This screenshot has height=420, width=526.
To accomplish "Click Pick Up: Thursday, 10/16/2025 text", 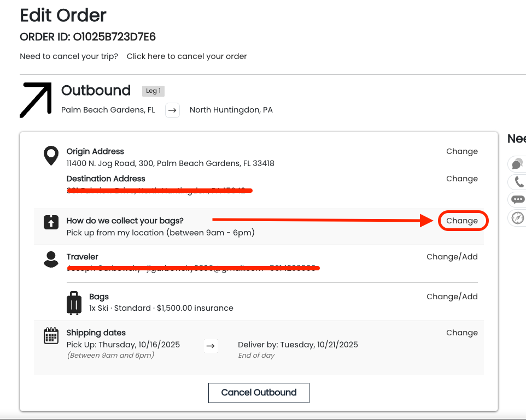I will coord(123,345).
